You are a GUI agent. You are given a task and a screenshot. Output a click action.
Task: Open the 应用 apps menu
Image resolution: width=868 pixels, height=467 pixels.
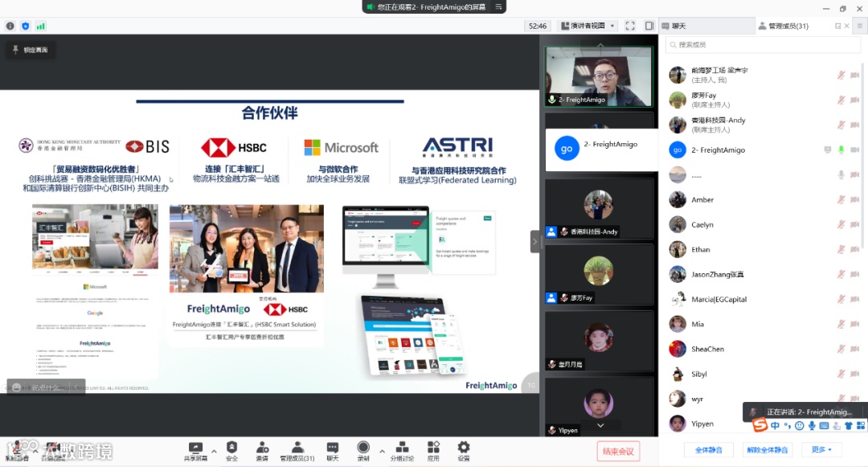pyautogui.click(x=433, y=452)
